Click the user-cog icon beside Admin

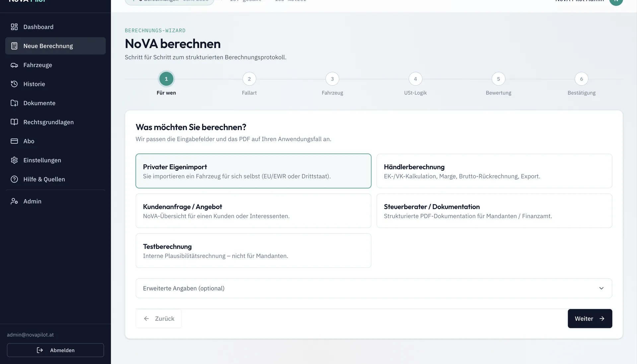point(14,201)
